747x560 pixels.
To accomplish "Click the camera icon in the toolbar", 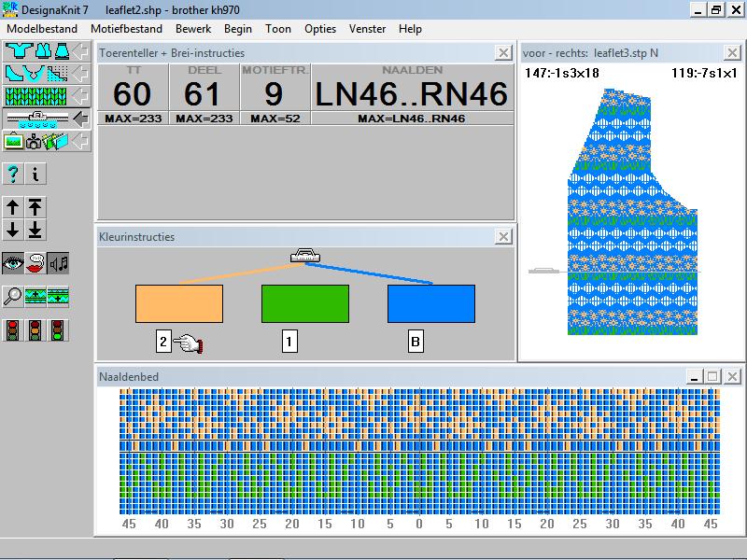I will pyautogui.click(x=35, y=142).
